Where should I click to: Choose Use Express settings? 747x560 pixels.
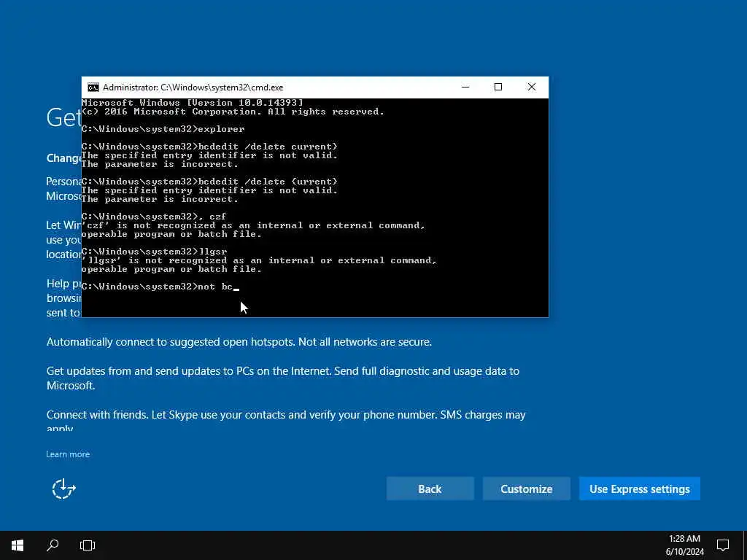click(x=639, y=489)
